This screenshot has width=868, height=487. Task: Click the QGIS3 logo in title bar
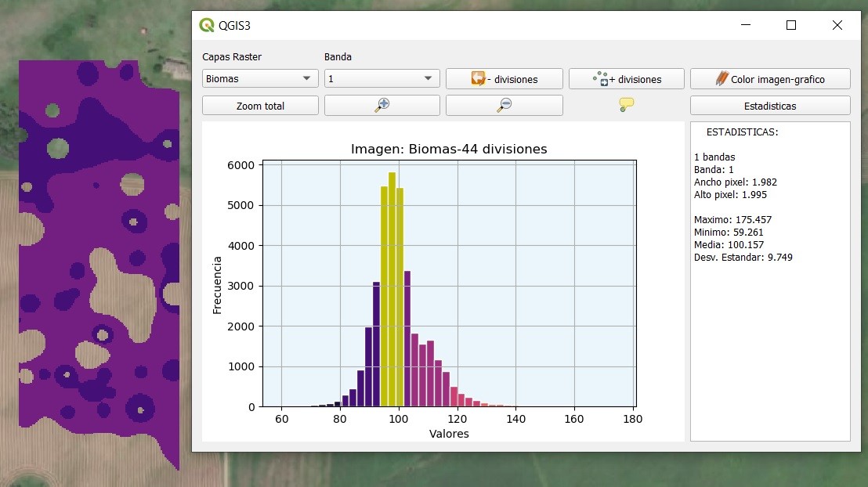coord(207,25)
